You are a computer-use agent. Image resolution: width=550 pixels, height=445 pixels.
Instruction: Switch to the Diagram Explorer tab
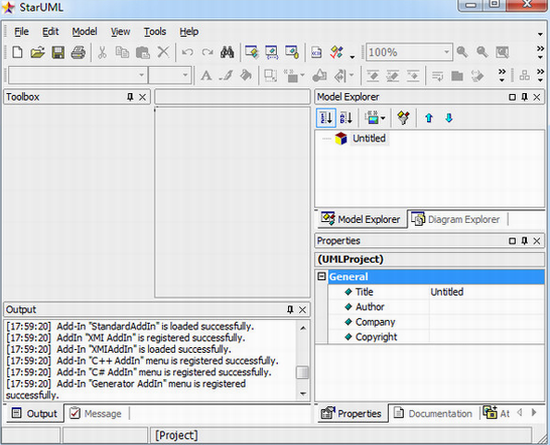point(456,219)
